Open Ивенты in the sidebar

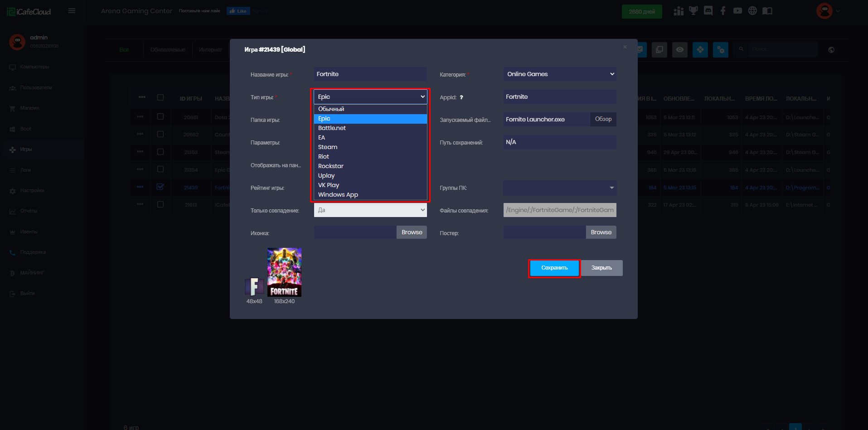click(x=29, y=232)
